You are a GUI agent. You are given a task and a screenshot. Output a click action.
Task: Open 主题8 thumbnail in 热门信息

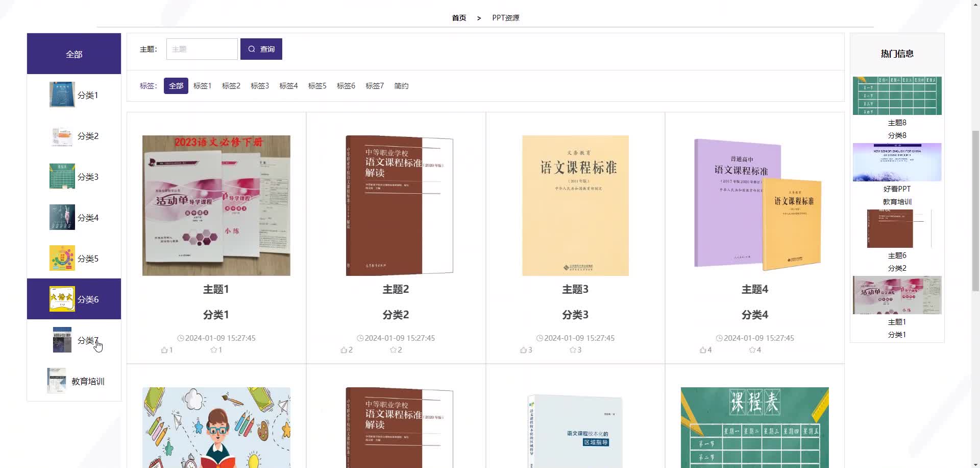897,96
